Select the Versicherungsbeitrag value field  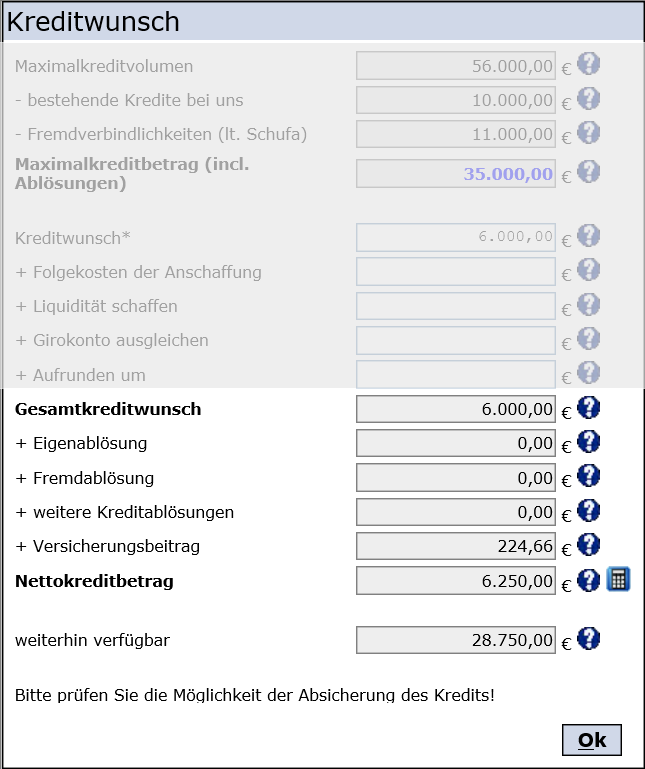coord(456,546)
